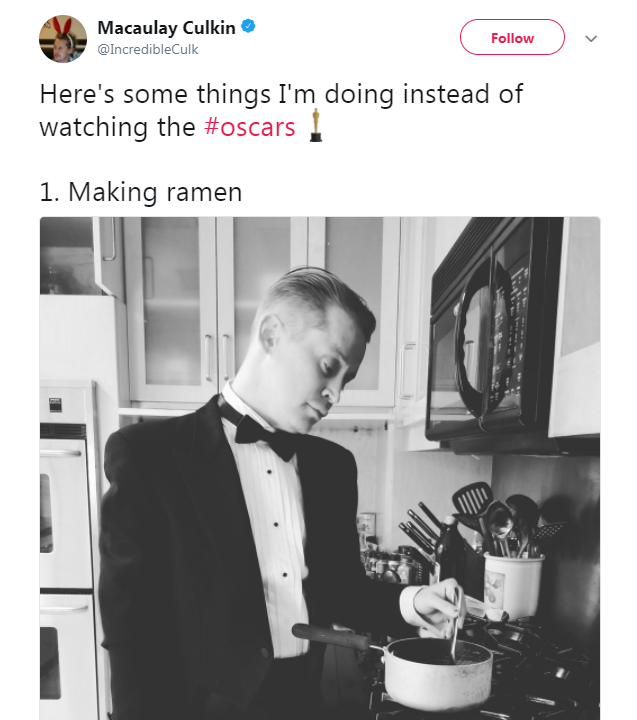Open the tweet options chevron menu
The width and height of the screenshot is (637, 720).
[591, 38]
